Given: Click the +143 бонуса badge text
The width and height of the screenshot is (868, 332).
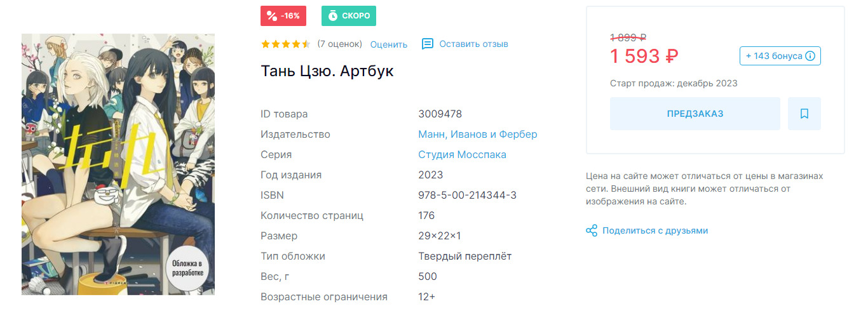Looking at the screenshot, I should tap(773, 56).
